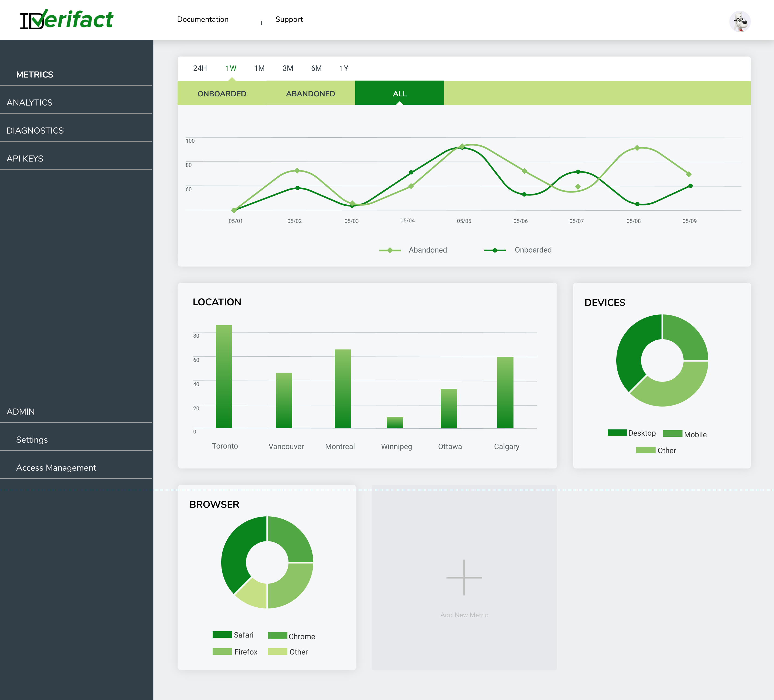This screenshot has height=700, width=774.
Task: Toggle the Onboarded legend marker in the line chart
Action: pos(494,250)
